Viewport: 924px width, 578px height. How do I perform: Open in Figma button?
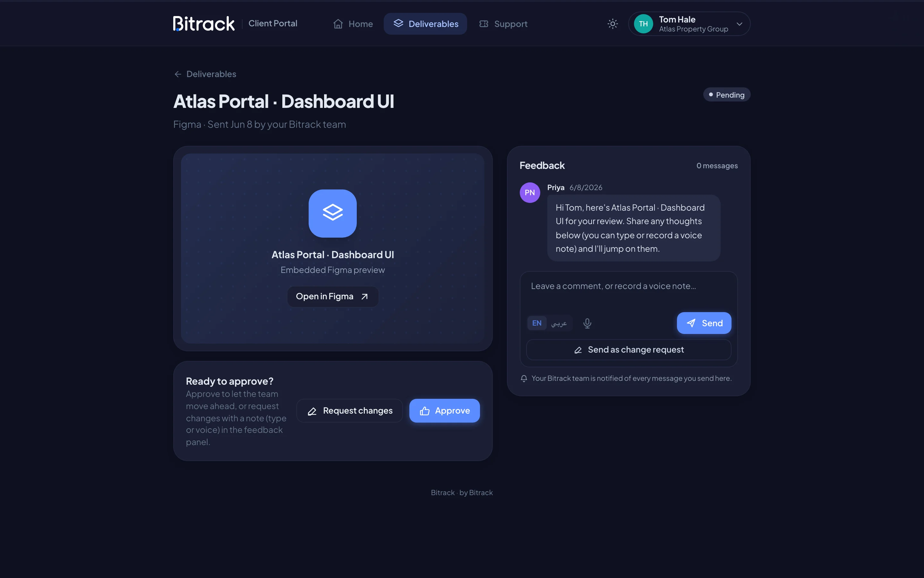click(x=333, y=297)
